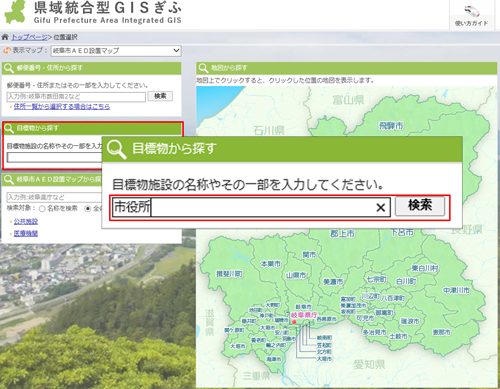Screen dimensions: 500x389
Task: Click 白川町 on the map
Action: tap(406, 282)
